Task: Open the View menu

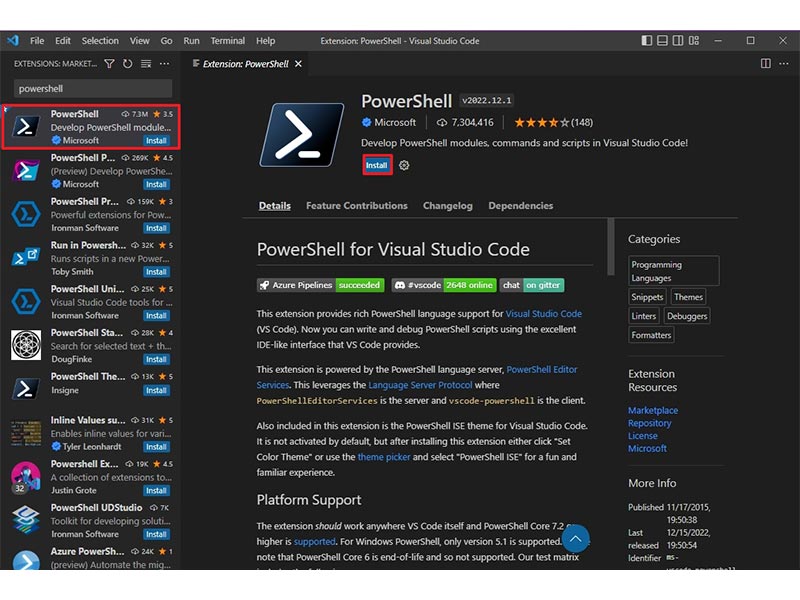Action: 139,41
